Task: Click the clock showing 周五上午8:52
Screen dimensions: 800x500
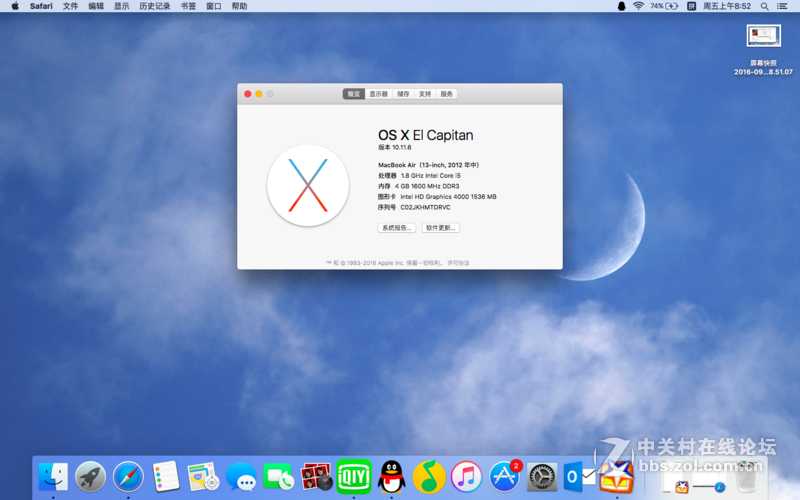Action: 727,6
